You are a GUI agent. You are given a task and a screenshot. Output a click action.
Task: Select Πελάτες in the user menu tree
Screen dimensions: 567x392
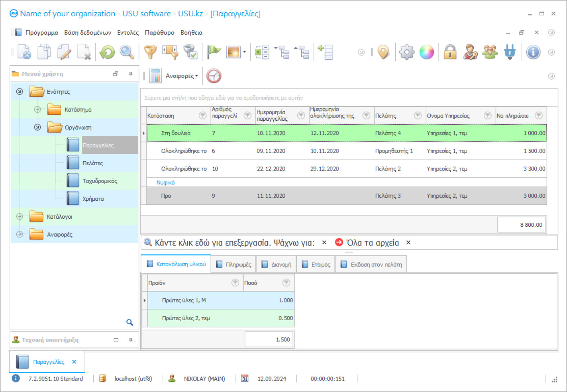click(x=93, y=163)
